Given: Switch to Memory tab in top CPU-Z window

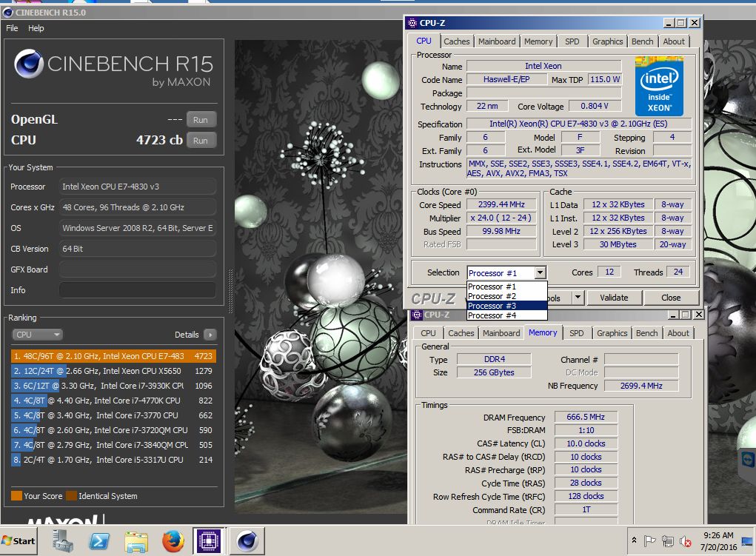Looking at the screenshot, I should [538, 41].
